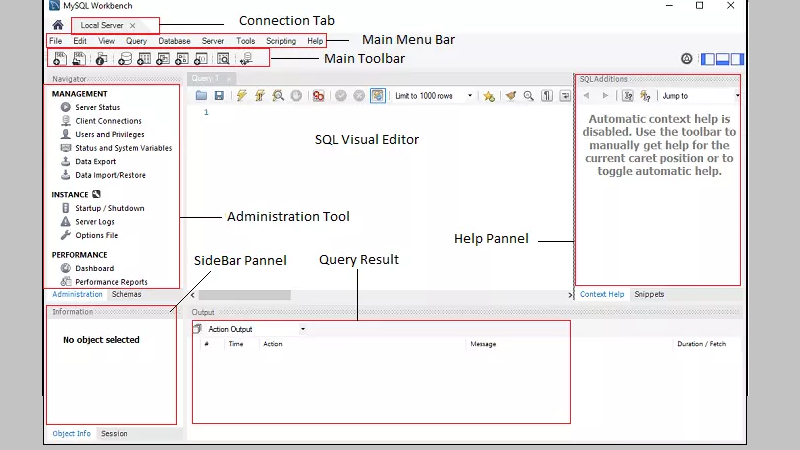Open the Scripting menu

pos(281,41)
